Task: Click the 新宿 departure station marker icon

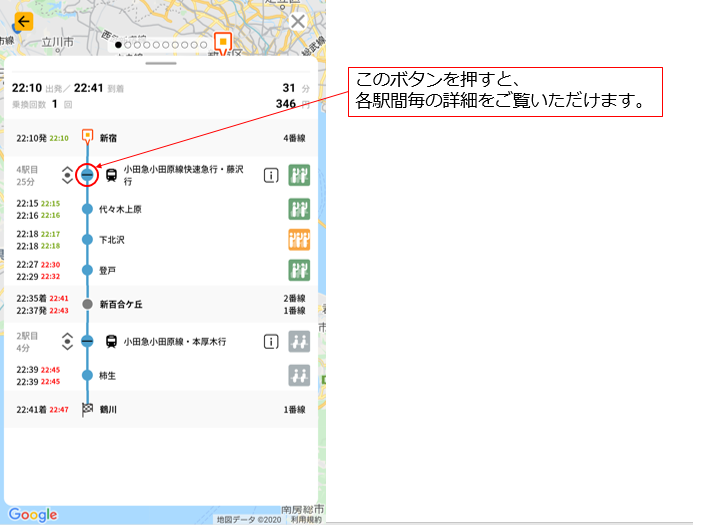Action: [x=88, y=136]
